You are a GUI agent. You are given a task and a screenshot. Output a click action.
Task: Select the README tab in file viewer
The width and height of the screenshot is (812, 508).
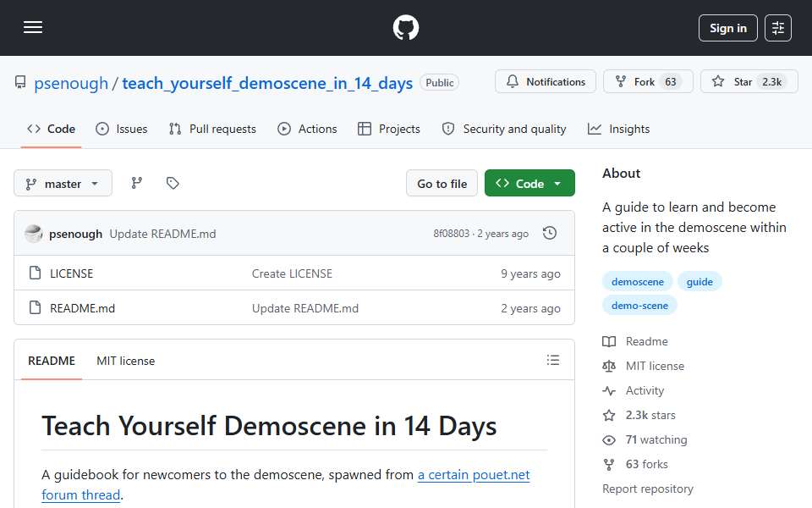tap(52, 361)
